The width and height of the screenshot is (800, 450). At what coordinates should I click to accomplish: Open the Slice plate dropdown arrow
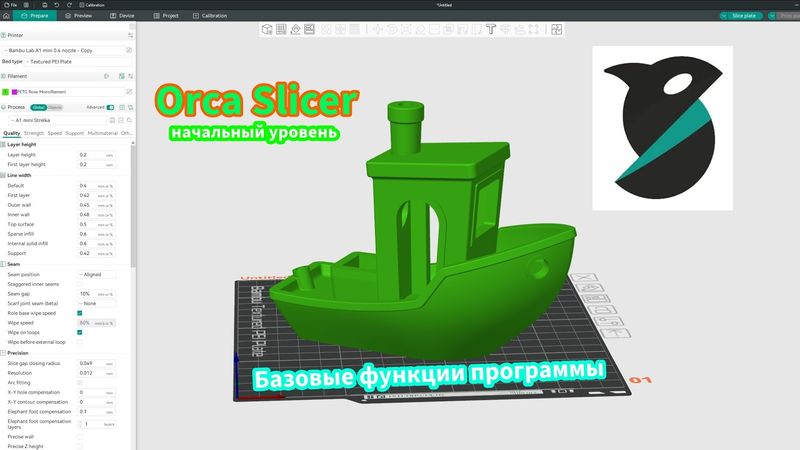(x=723, y=16)
